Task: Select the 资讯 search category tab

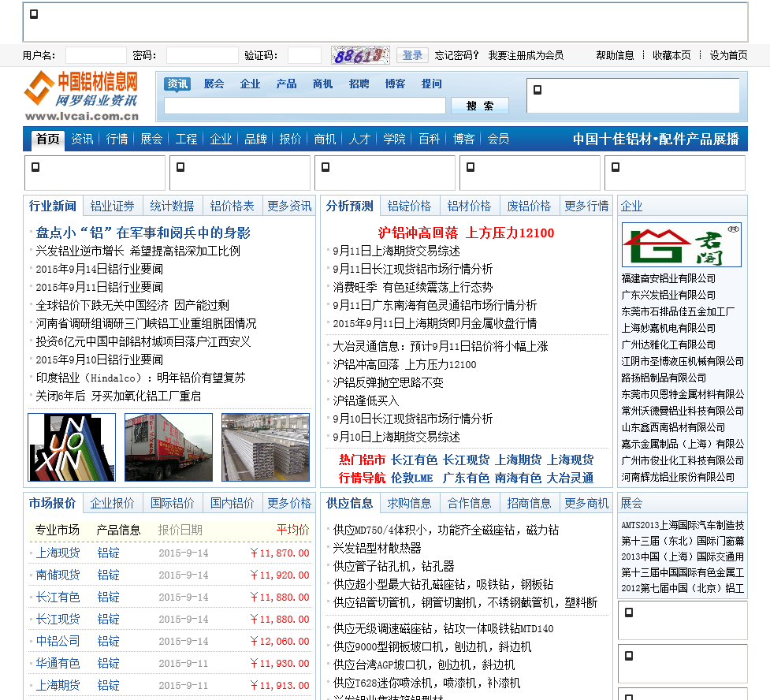Action: [x=177, y=84]
